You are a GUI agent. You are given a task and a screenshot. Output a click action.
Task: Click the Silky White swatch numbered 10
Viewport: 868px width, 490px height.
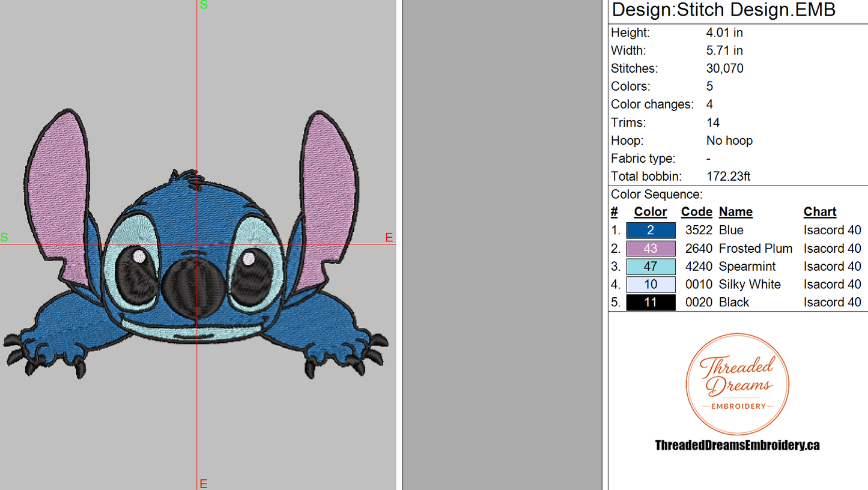pos(651,284)
